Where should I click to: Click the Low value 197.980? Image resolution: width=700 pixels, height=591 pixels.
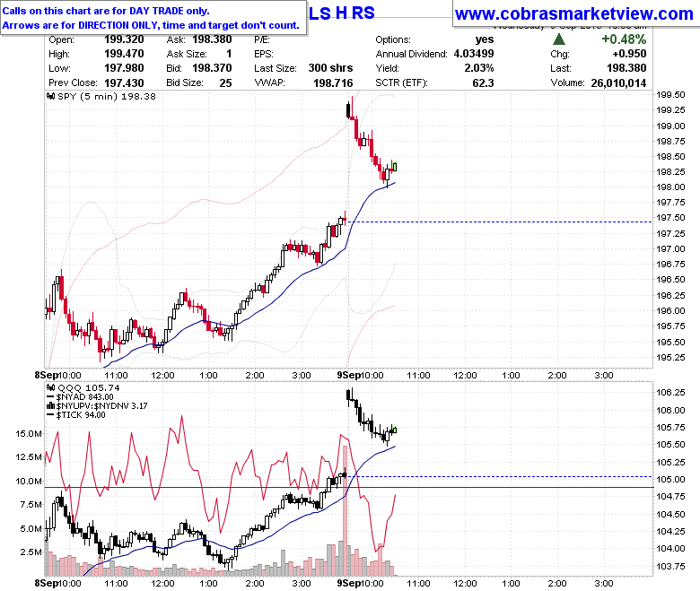pyautogui.click(x=124, y=68)
